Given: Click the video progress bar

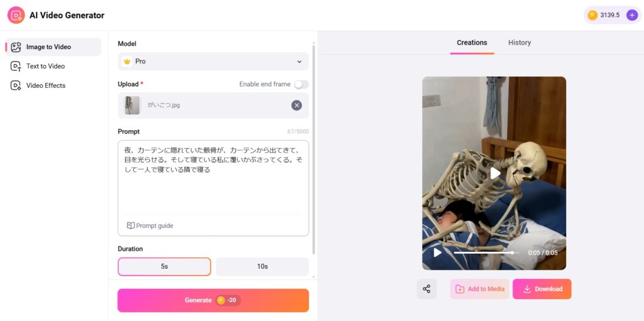Looking at the screenshot, I should point(486,253).
